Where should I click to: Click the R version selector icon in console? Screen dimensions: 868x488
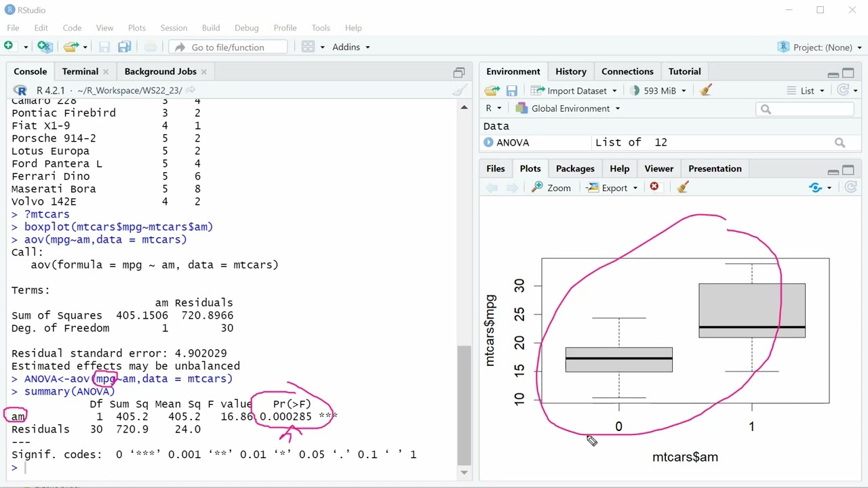(x=20, y=90)
